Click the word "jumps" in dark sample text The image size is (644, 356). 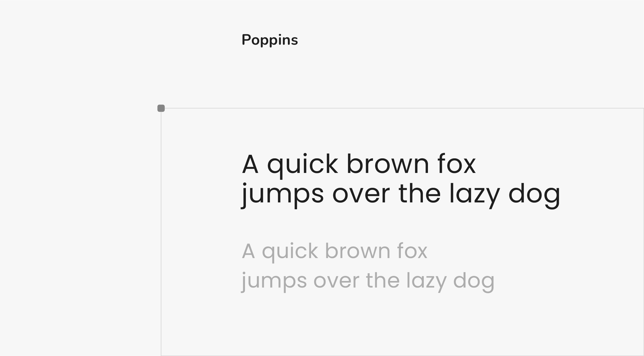(283, 195)
